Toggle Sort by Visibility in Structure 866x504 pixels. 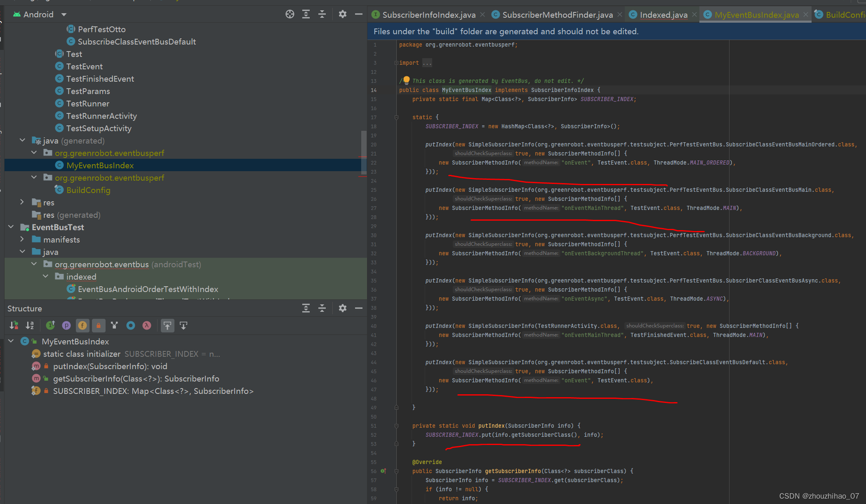tap(14, 326)
